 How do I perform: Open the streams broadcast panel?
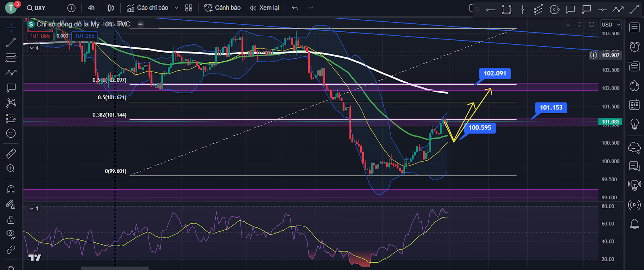[x=634, y=205]
